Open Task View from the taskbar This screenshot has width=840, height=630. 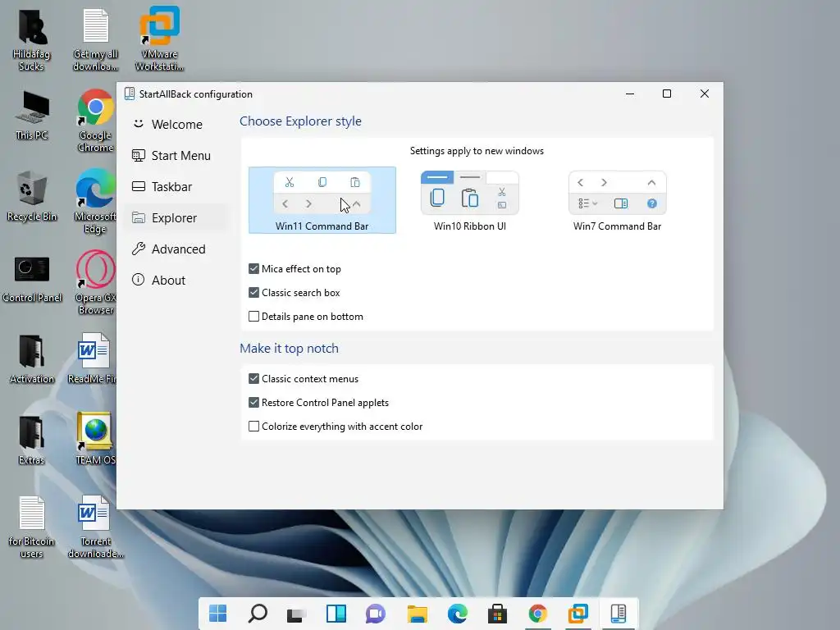click(x=296, y=614)
